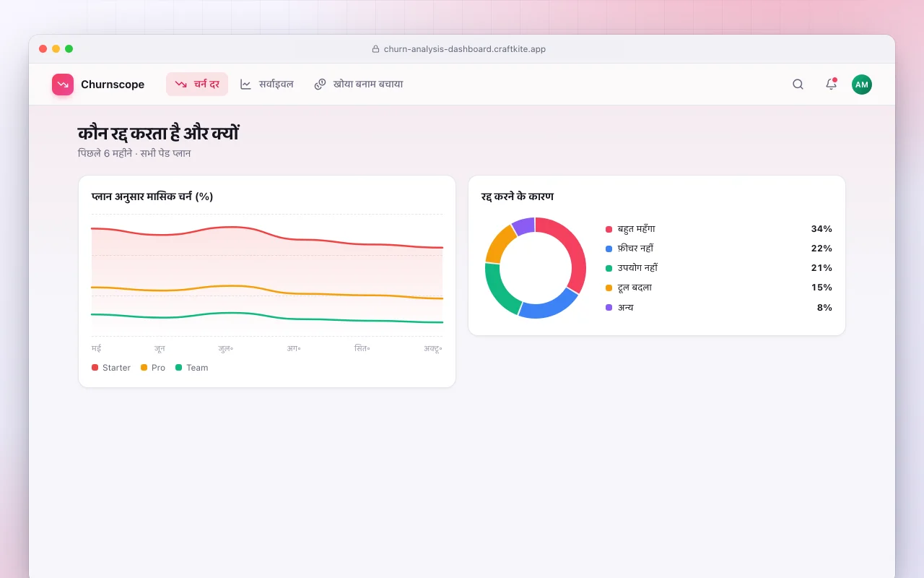Click the red बहुत महँगा legend dot
The width and height of the screenshot is (924, 578).
[x=609, y=229]
